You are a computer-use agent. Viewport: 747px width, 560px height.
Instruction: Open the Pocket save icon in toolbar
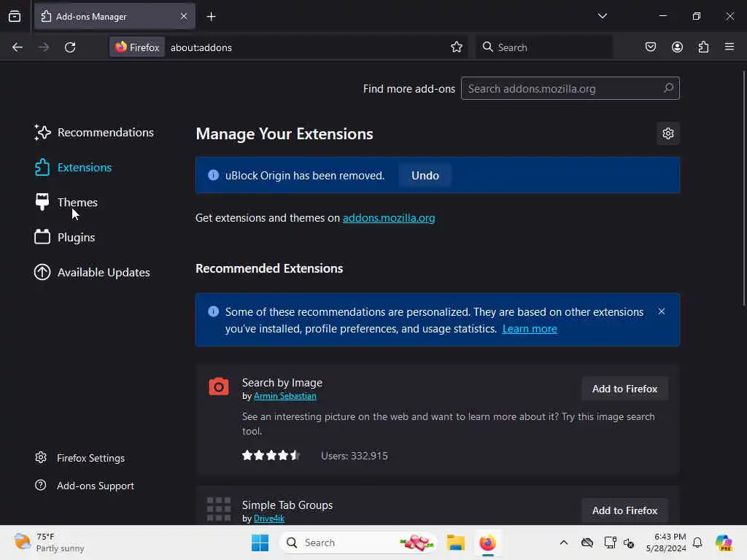point(650,47)
